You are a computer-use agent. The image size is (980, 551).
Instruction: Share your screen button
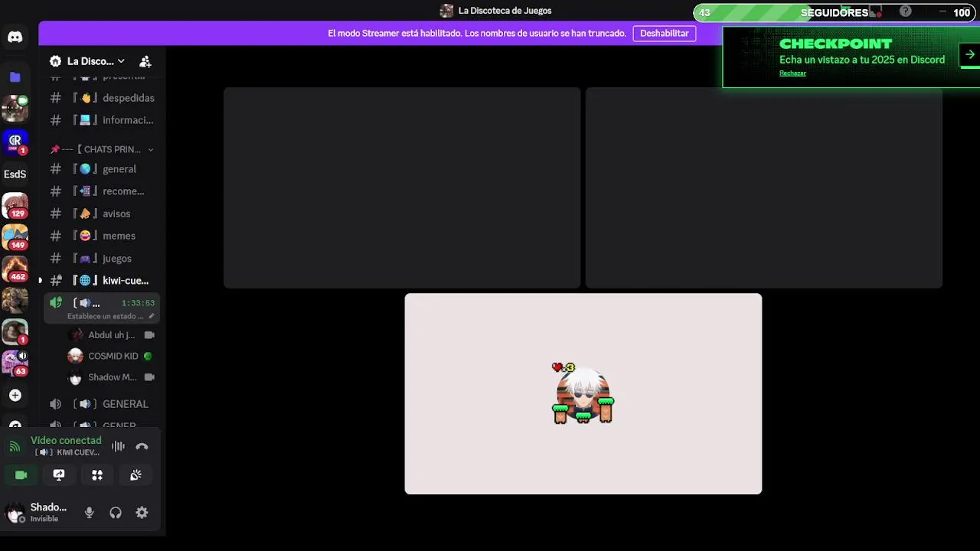[x=59, y=475]
